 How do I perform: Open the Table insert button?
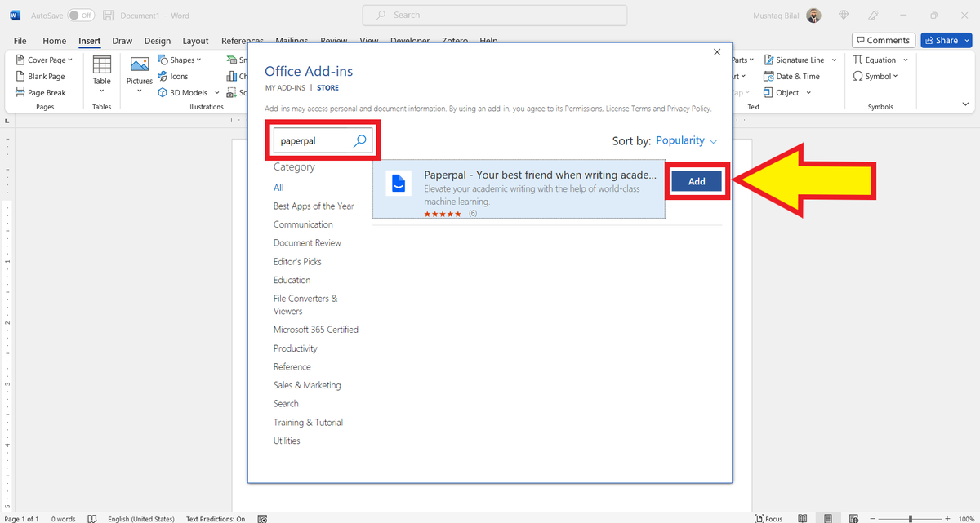pos(101,75)
